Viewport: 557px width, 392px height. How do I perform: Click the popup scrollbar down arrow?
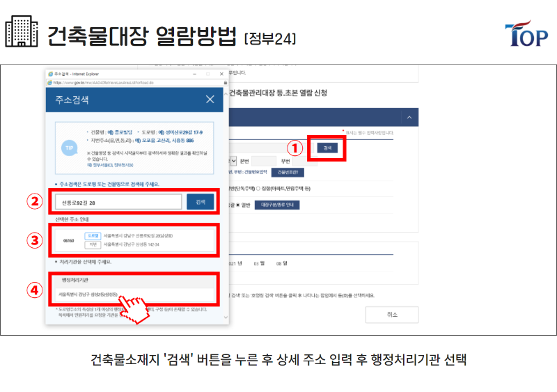coord(226,317)
